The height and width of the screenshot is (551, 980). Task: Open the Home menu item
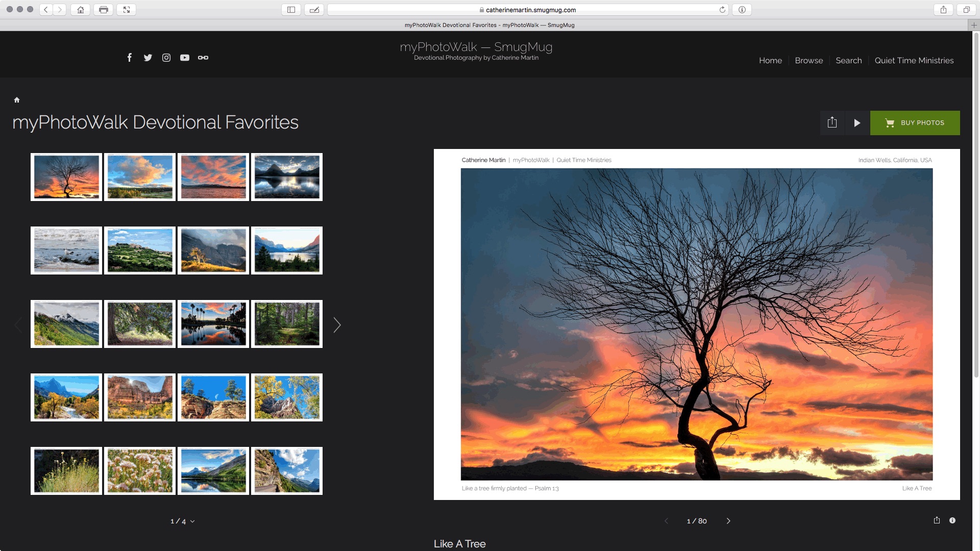pyautogui.click(x=770, y=60)
